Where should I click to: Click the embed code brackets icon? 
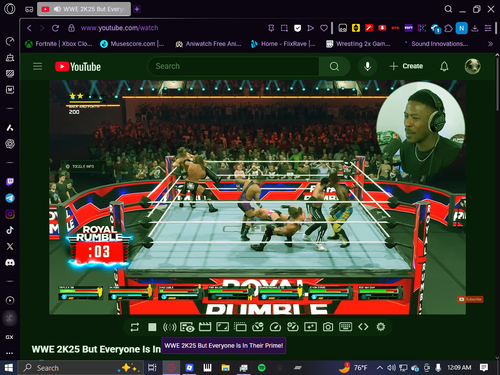click(x=363, y=327)
